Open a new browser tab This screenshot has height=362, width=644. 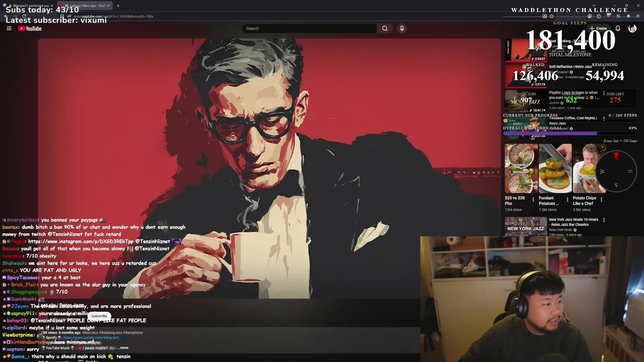[118, 6]
